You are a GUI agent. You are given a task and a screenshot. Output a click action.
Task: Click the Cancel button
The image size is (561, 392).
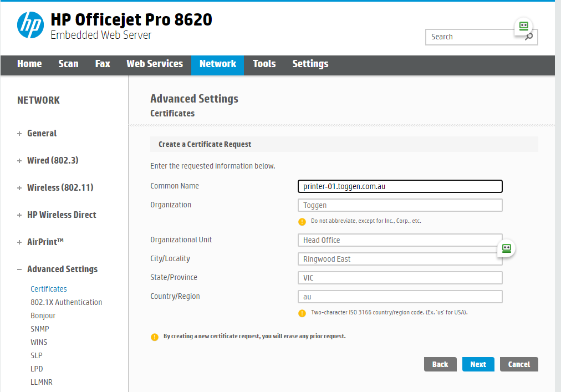tap(519, 364)
